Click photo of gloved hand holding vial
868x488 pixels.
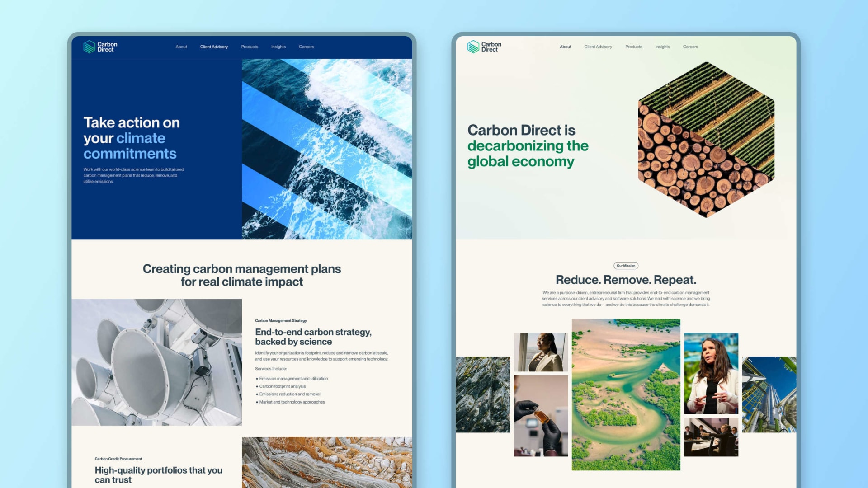[541, 416]
